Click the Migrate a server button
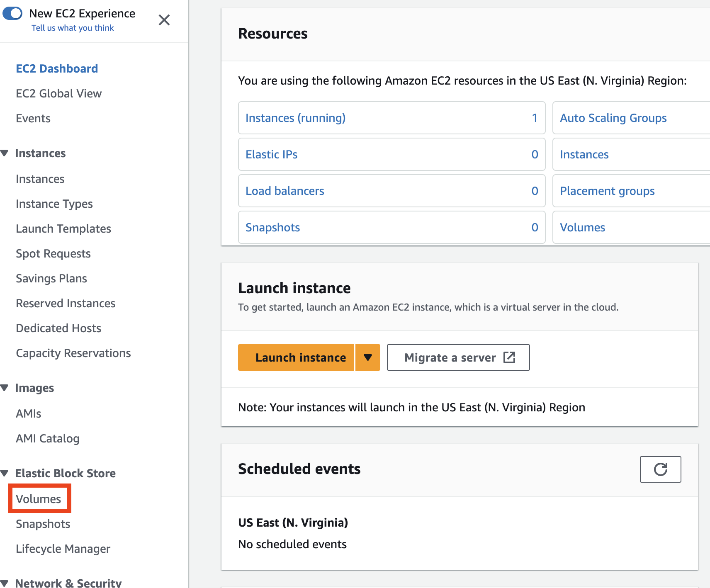Viewport: 710px width, 588px height. pos(458,357)
